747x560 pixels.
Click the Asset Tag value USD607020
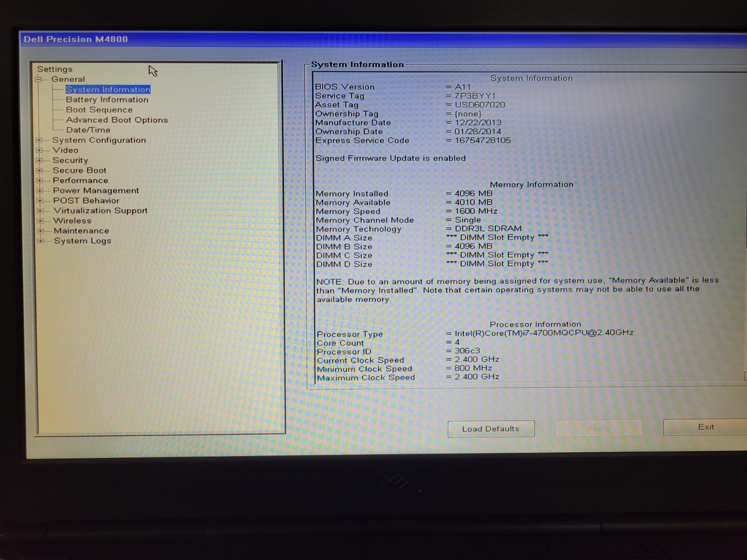tap(480, 105)
